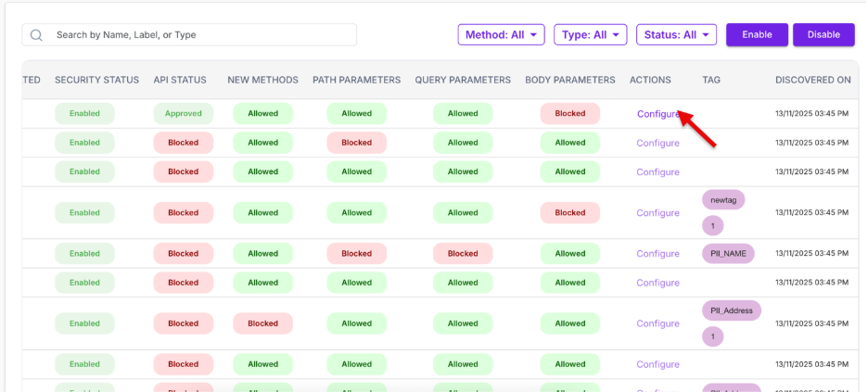Expand the Type: All filter

pos(591,35)
